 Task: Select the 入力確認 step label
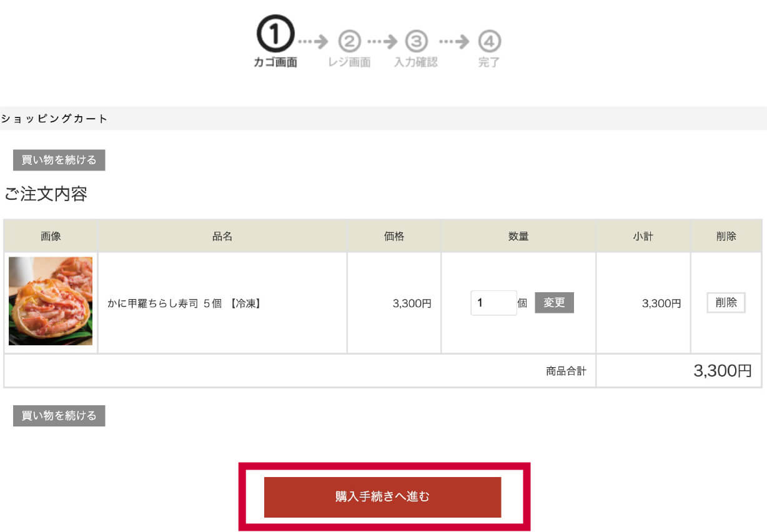[x=416, y=62]
